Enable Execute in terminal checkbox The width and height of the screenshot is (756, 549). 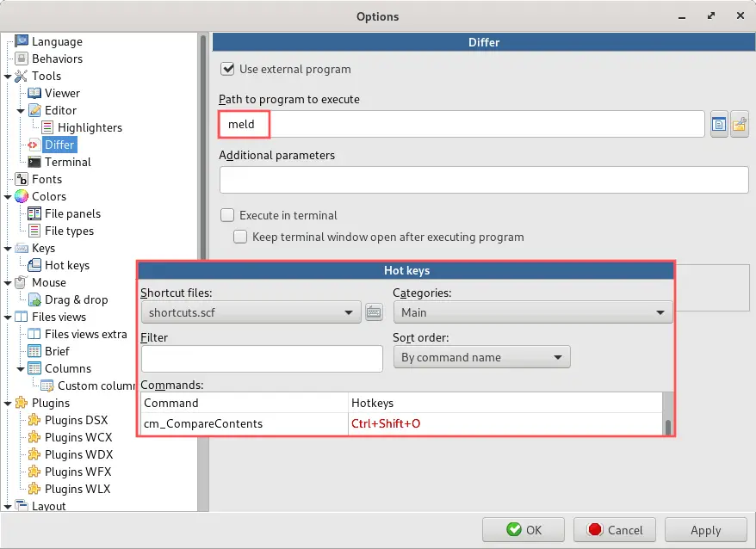(227, 215)
